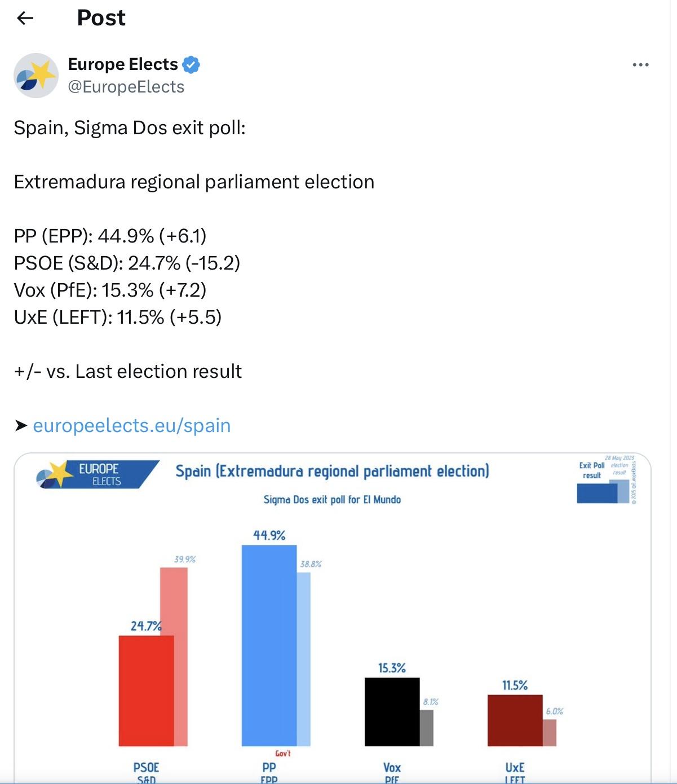Click the red PSOE 24.7% bar
677x784 pixels.
[x=146, y=690]
